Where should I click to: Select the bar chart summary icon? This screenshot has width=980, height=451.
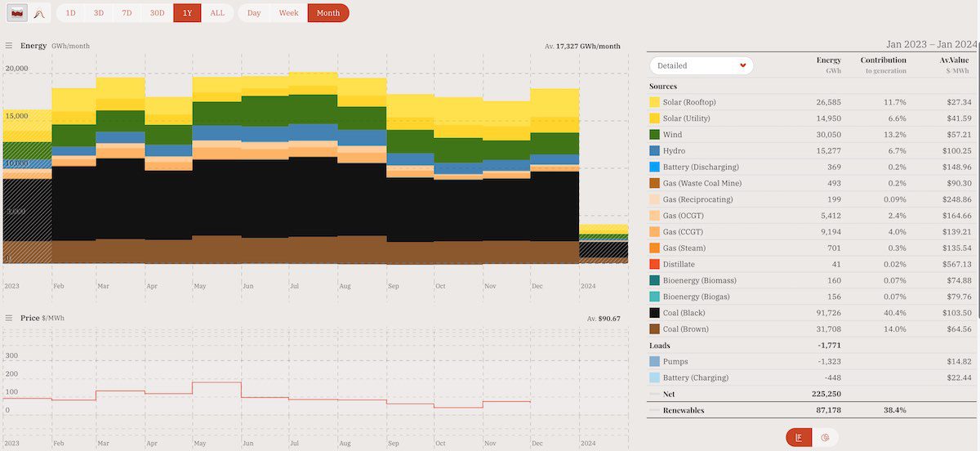click(x=799, y=437)
